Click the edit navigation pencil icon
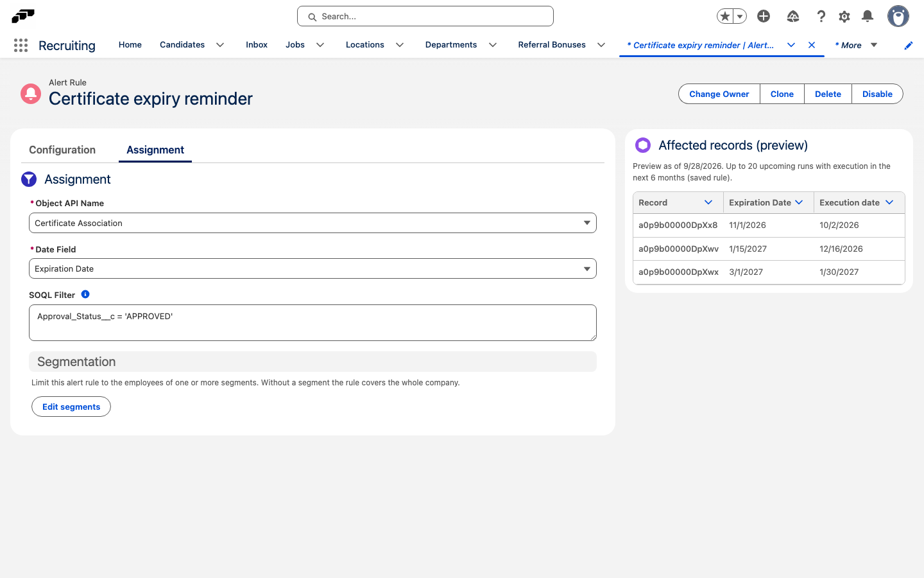Screen dimensions: 924x578 pos(909,45)
